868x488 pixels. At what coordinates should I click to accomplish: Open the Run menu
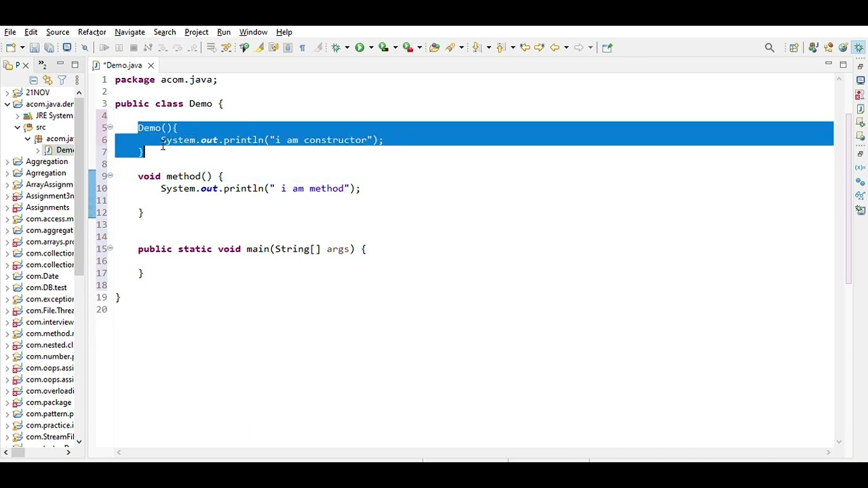(224, 32)
